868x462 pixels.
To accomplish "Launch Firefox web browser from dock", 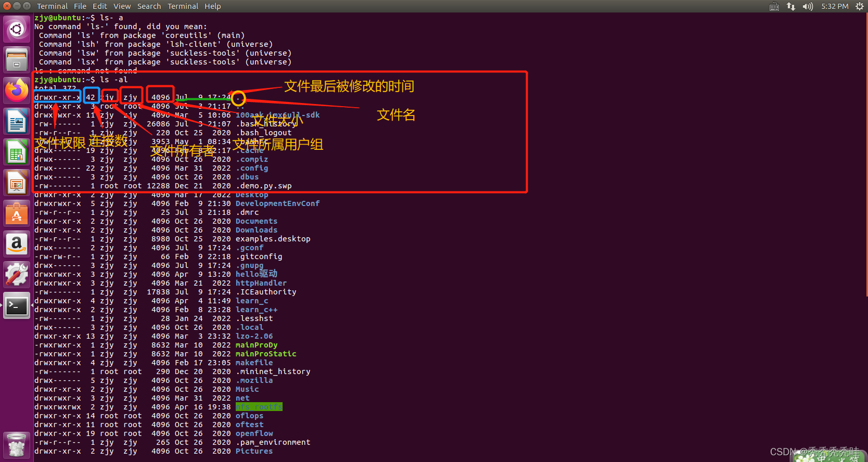I will 17,91.
